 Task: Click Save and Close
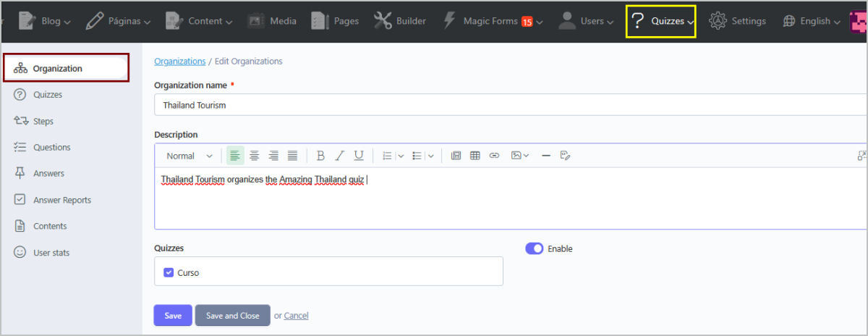(232, 316)
